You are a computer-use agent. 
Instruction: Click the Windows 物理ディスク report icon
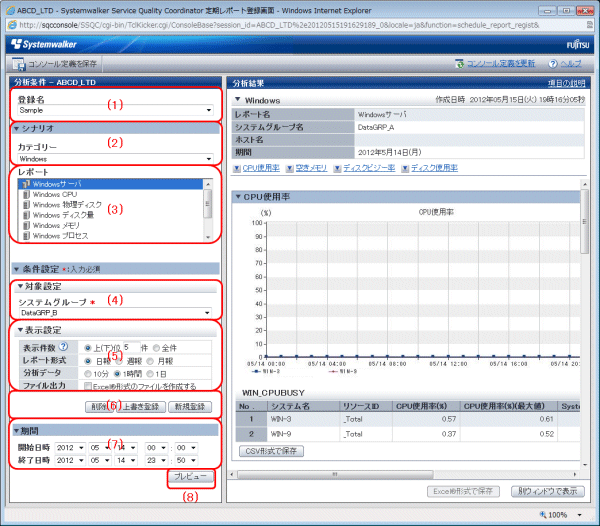26,205
